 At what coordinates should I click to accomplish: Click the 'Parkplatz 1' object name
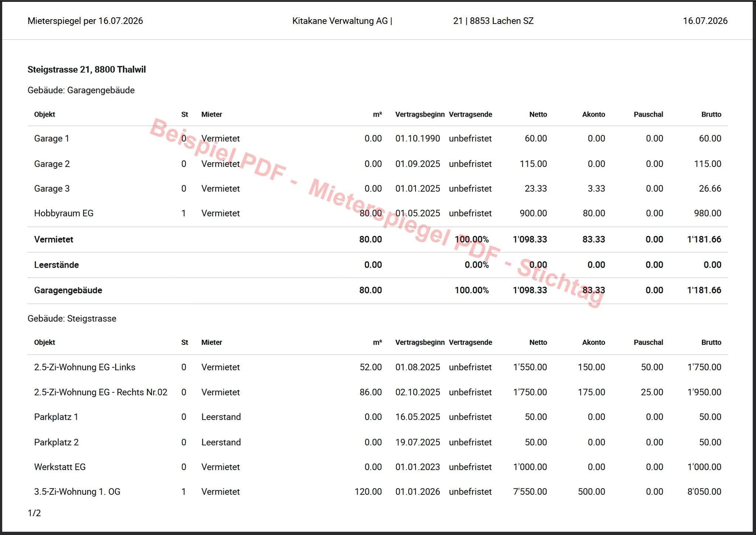56,417
